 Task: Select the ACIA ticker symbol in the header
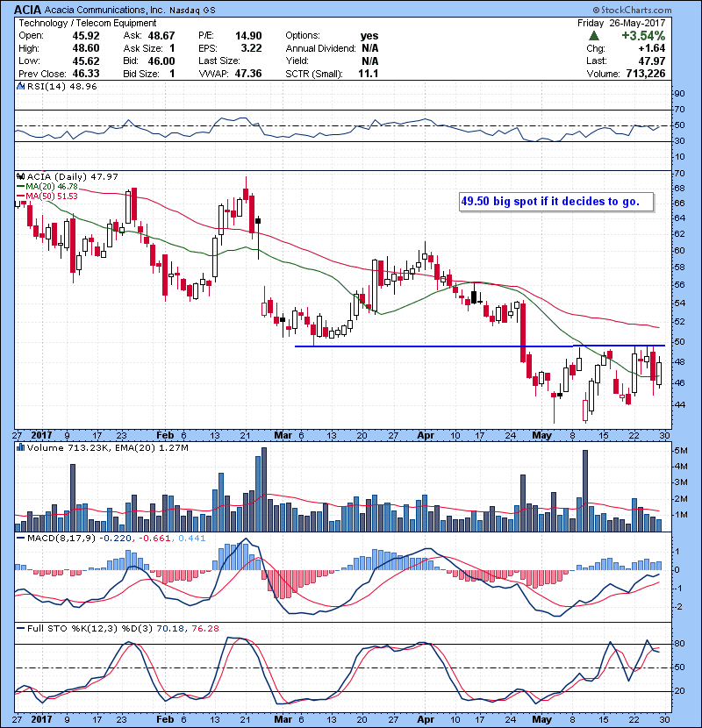coord(27,10)
